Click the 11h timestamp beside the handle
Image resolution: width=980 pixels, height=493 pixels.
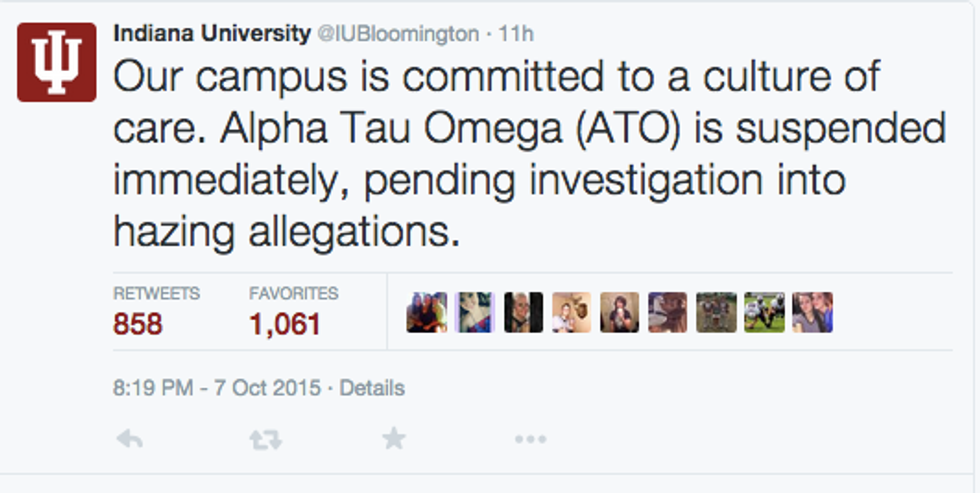[517, 34]
